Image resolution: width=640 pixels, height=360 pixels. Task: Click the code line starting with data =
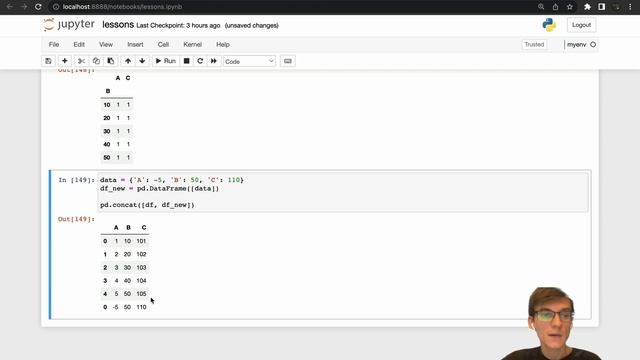(172, 180)
